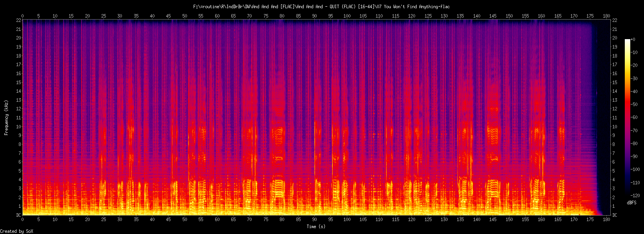Image resolution: width=644 pixels, height=234 pixels.
Task: Select the "-40" value on the color scale
Action: [634, 92]
